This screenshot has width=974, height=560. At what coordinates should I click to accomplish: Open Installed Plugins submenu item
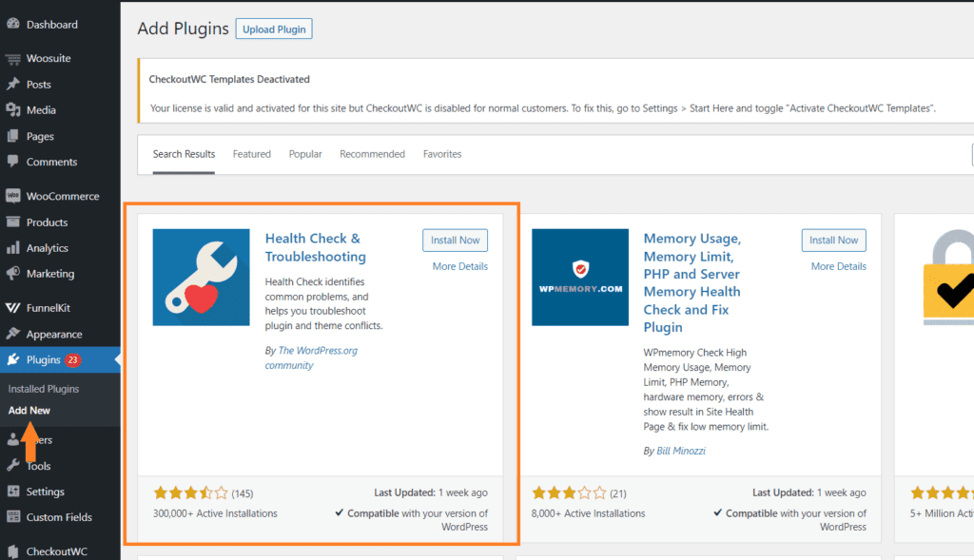pyautogui.click(x=44, y=389)
